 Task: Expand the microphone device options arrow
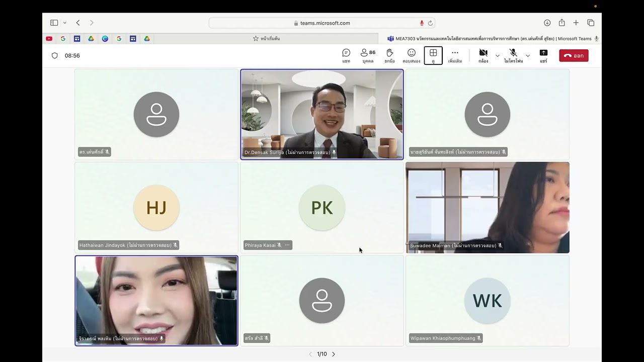pyautogui.click(x=528, y=56)
